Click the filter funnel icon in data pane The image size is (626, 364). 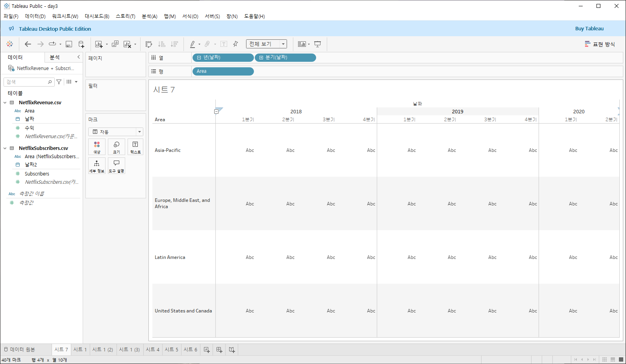pyautogui.click(x=59, y=82)
